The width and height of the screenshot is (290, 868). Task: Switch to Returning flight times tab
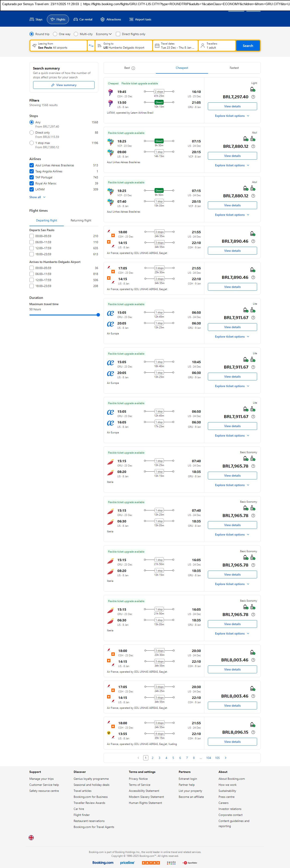[81, 220]
